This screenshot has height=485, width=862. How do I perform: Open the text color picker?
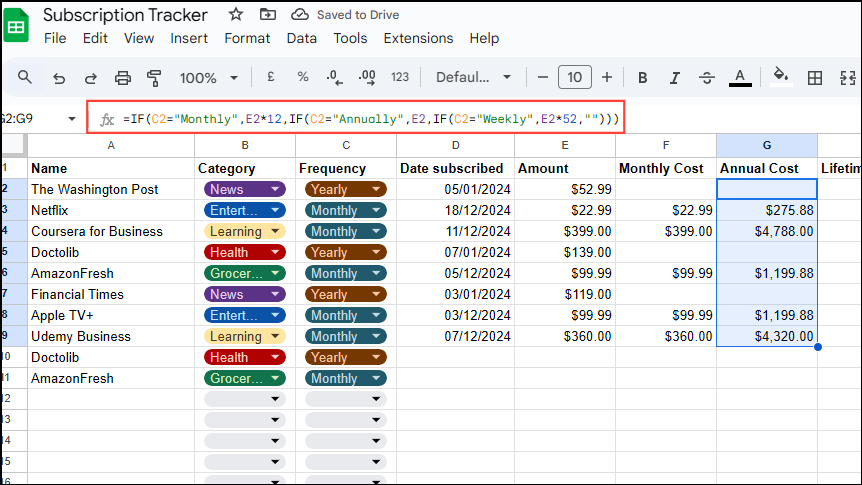(740, 78)
